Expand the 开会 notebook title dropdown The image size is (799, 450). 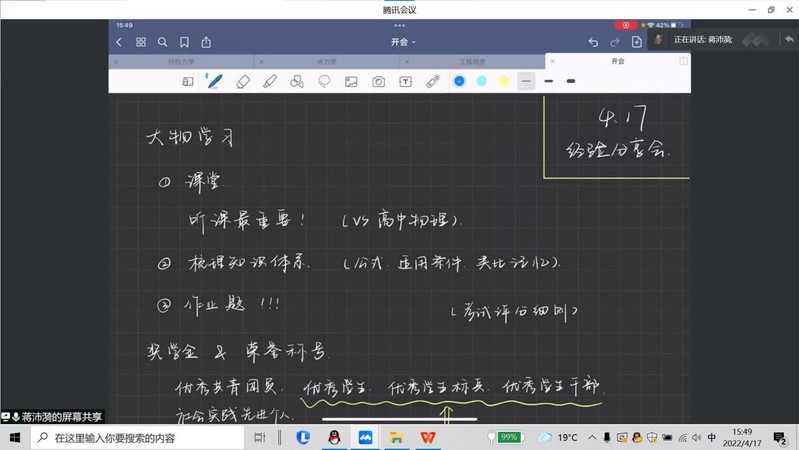(x=403, y=42)
